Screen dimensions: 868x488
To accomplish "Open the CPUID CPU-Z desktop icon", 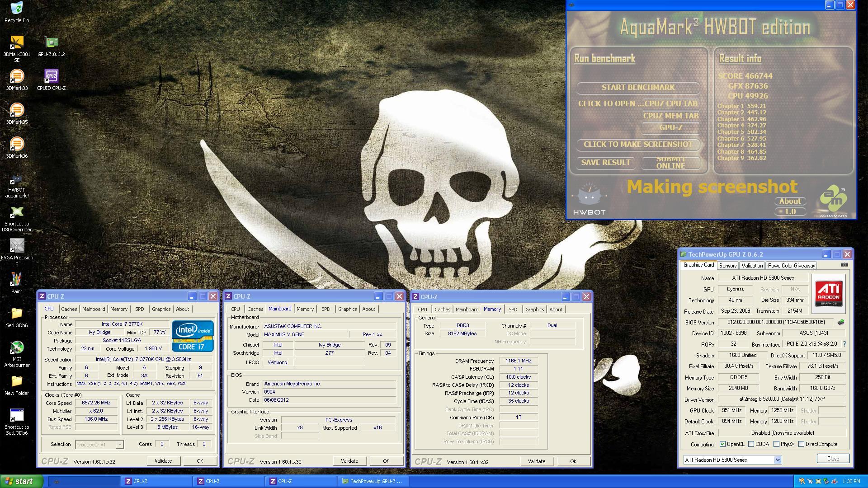I will point(51,80).
